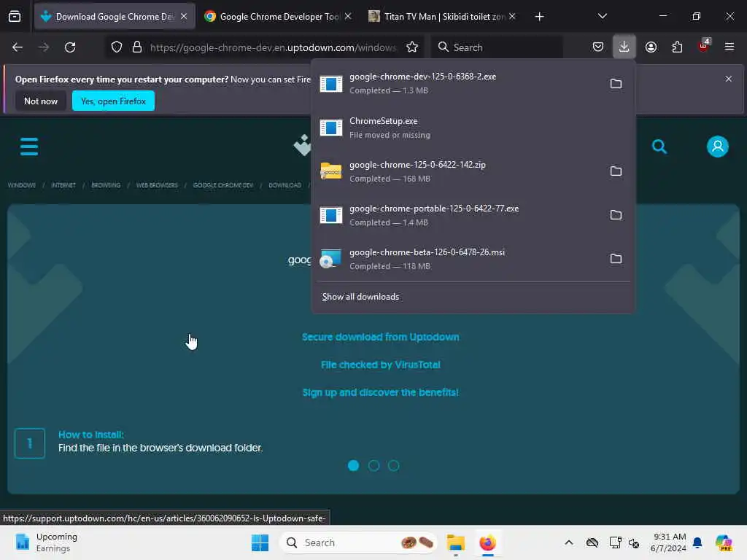The width and height of the screenshot is (747, 560).
Task: Open the Uptodown hamburger menu
Action: pos(29,147)
